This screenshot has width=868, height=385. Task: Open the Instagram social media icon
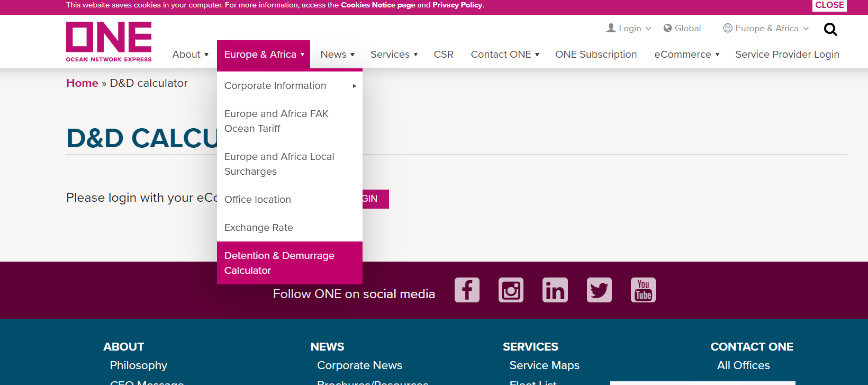point(511,290)
